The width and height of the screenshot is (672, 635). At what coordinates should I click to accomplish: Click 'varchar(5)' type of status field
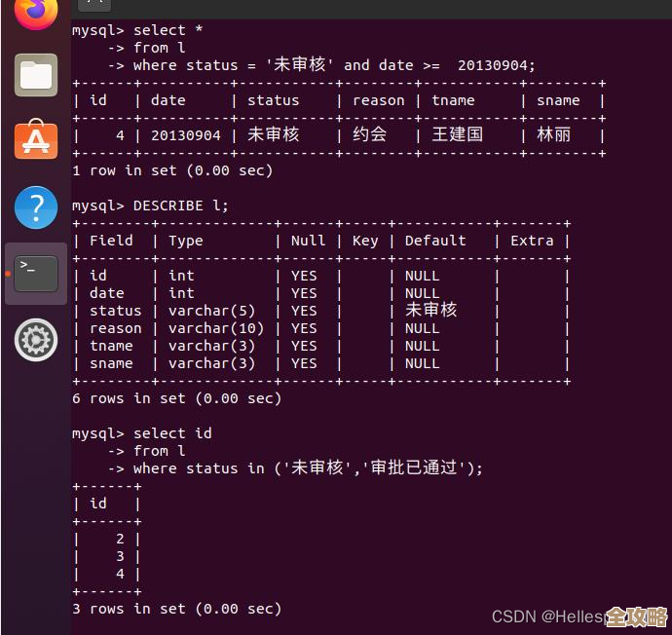point(211,311)
